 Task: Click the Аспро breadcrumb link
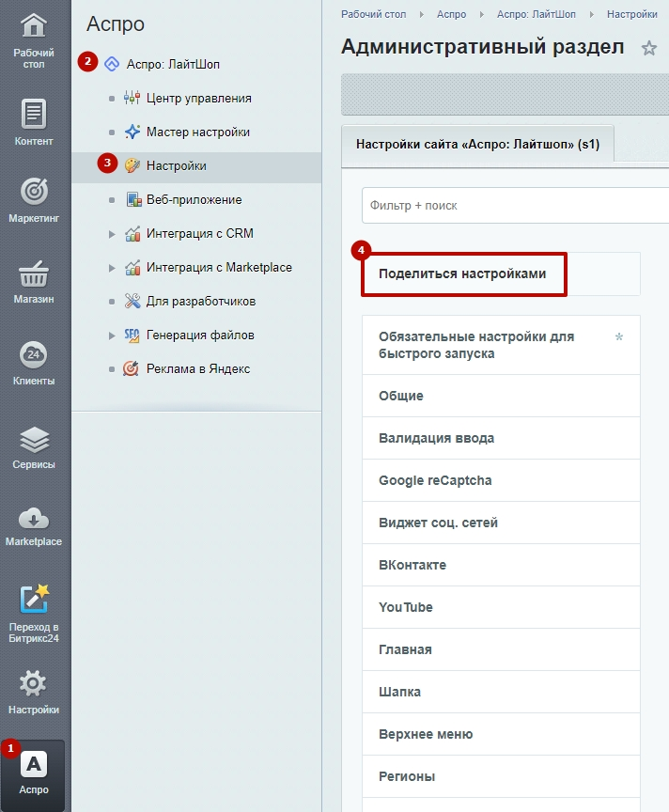tap(452, 14)
